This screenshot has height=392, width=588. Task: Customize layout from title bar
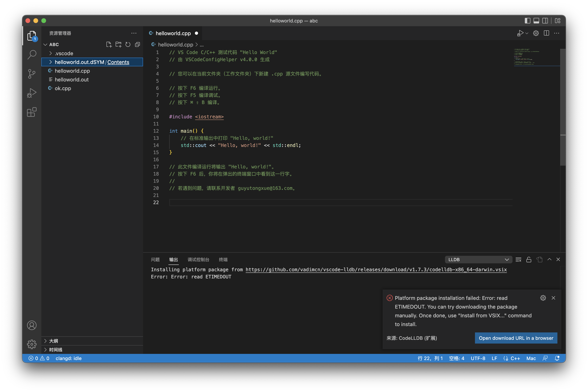click(557, 21)
